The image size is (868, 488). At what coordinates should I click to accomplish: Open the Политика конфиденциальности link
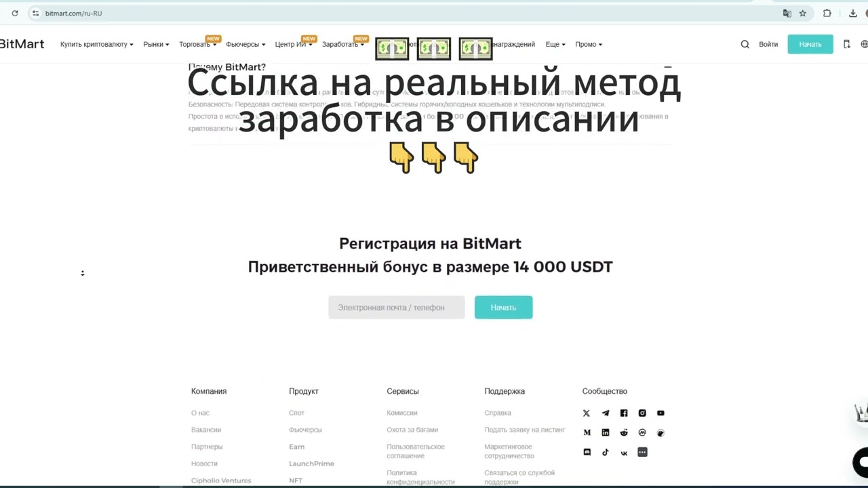[420, 477]
